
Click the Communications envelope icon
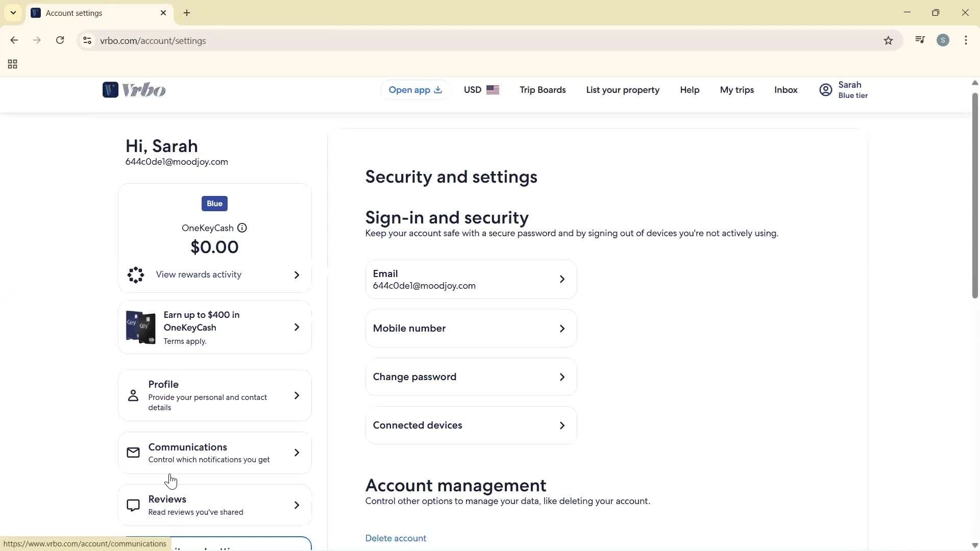point(133,452)
